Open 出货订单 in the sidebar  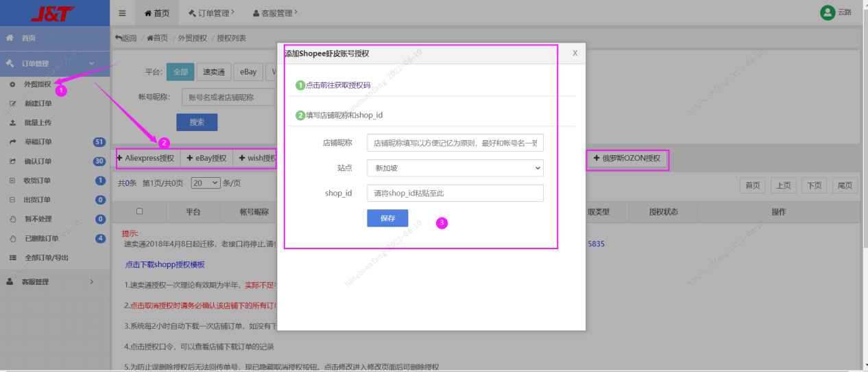click(38, 200)
